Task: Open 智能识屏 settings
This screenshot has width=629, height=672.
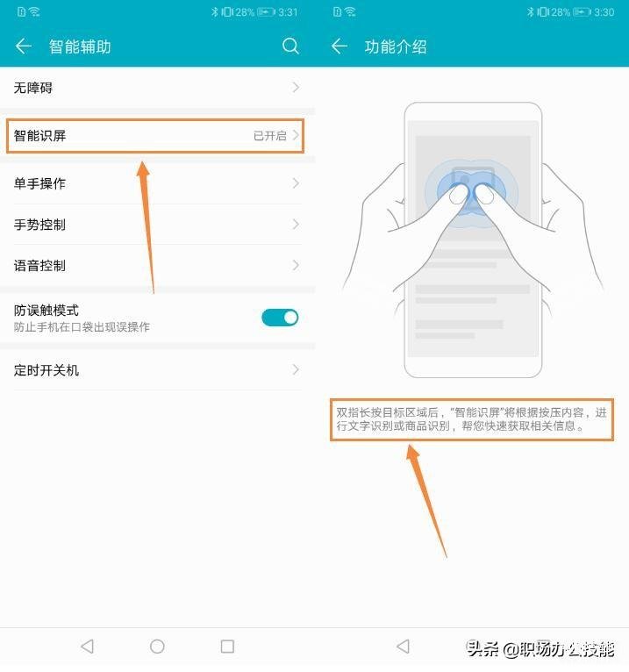Action: 157,135
